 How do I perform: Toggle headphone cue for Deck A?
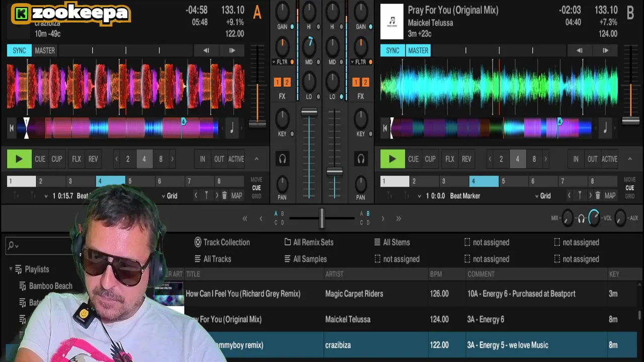(x=282, y=159)
